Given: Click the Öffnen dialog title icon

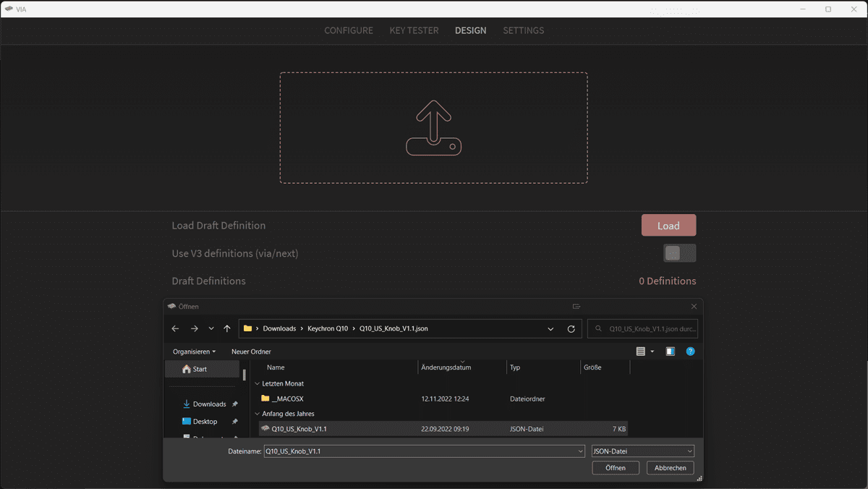Looking at the screenshot, I should [x=171, y=307].
